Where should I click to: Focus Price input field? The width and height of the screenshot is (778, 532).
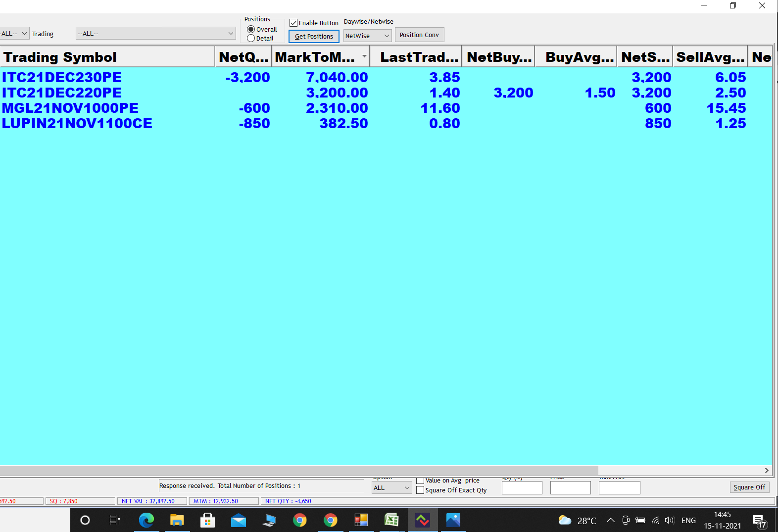pyautogui.click(x=571, y=487)
